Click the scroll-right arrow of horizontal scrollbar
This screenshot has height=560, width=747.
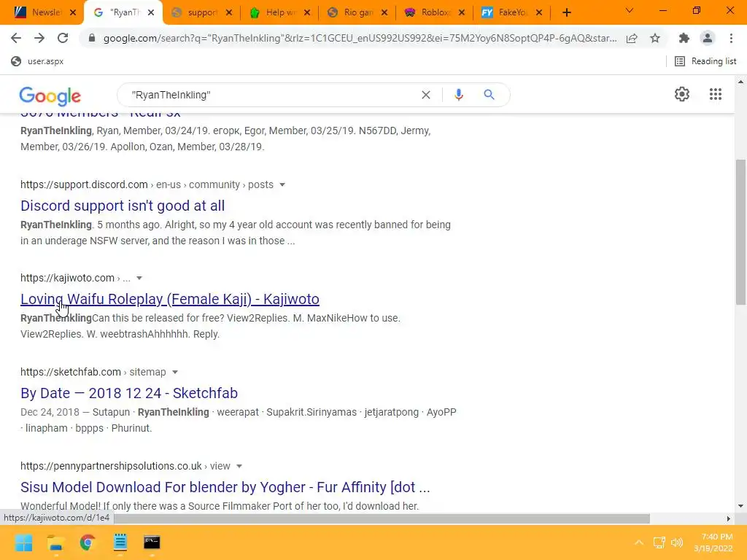click(x=729, y=518)
